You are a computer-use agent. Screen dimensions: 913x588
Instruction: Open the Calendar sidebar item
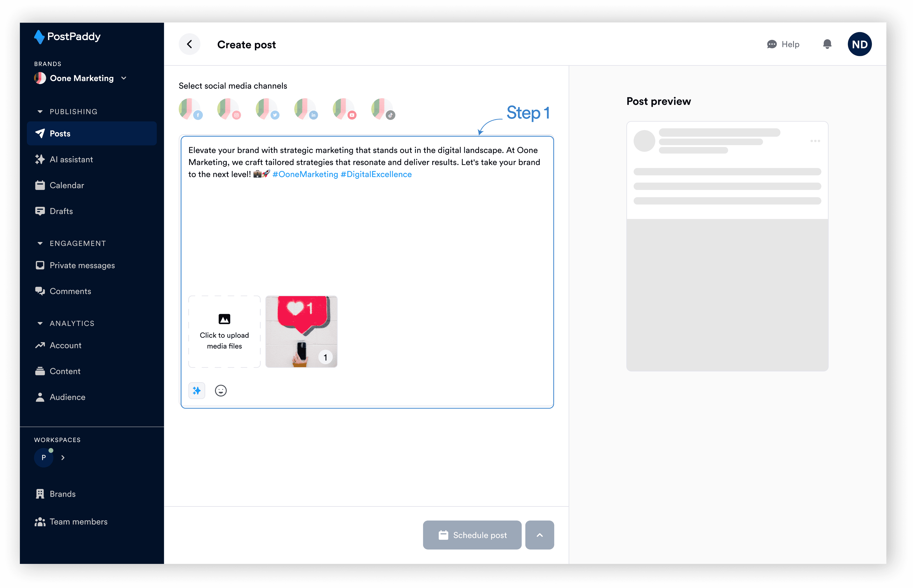click(66, 185)
